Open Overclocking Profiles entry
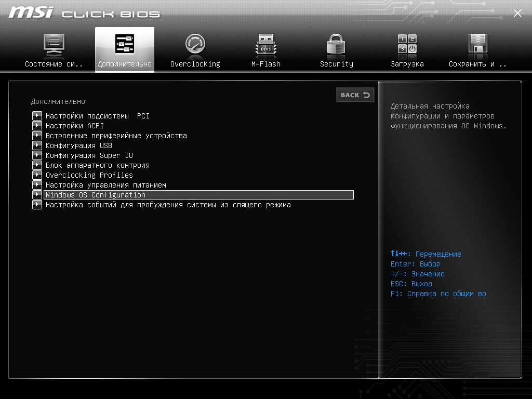Image resolution: width=532 pixels, height=399 pixels. click(89, 175)
